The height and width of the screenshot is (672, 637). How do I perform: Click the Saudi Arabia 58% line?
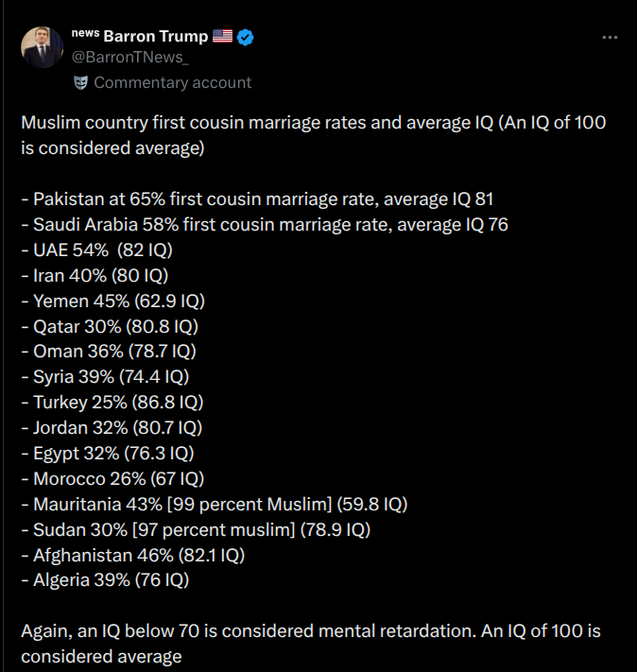[265, 225]
